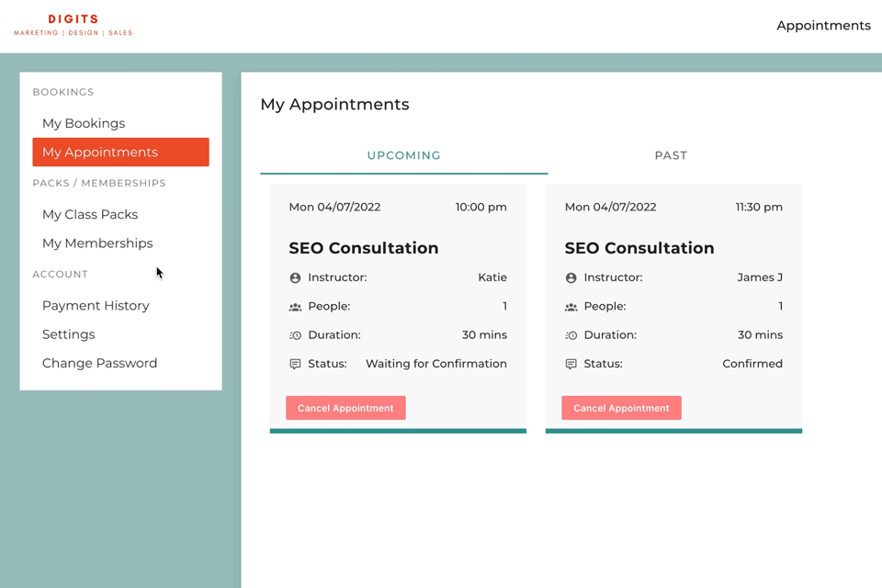Click the duration clock icon on James J's card
Screen dimensions: 882x588
571,335
